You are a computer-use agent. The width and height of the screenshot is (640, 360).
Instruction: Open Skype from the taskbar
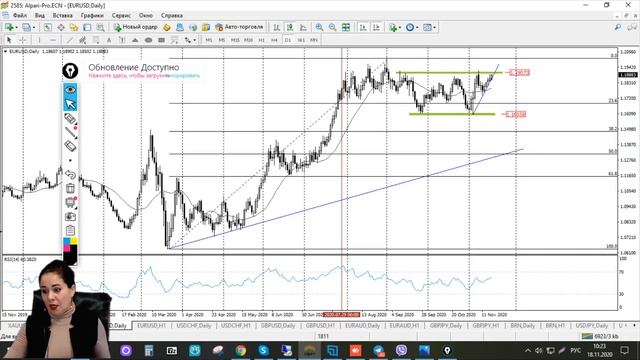(x=263, y=350)
